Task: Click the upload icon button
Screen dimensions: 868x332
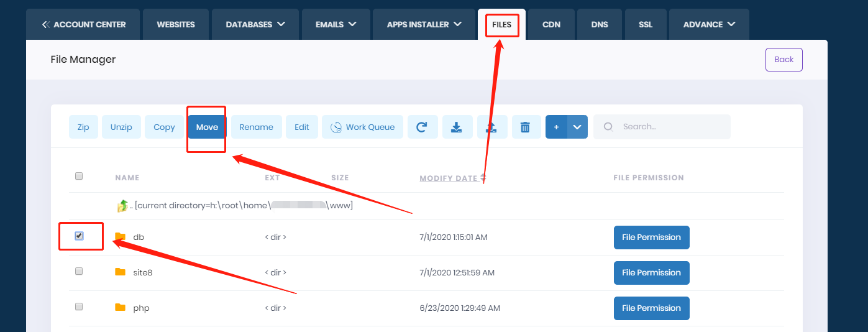Action: 491,127
